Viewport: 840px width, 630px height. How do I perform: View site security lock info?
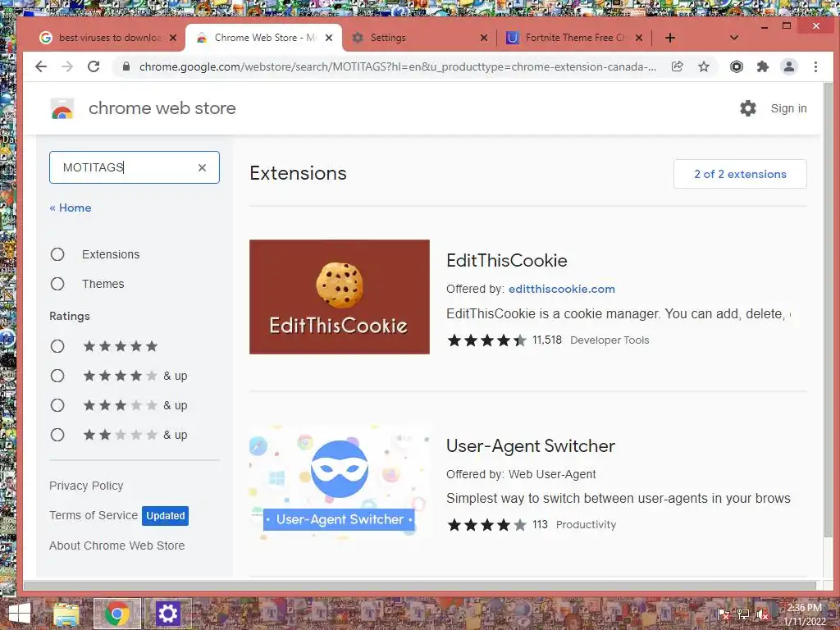coord(126,66)
